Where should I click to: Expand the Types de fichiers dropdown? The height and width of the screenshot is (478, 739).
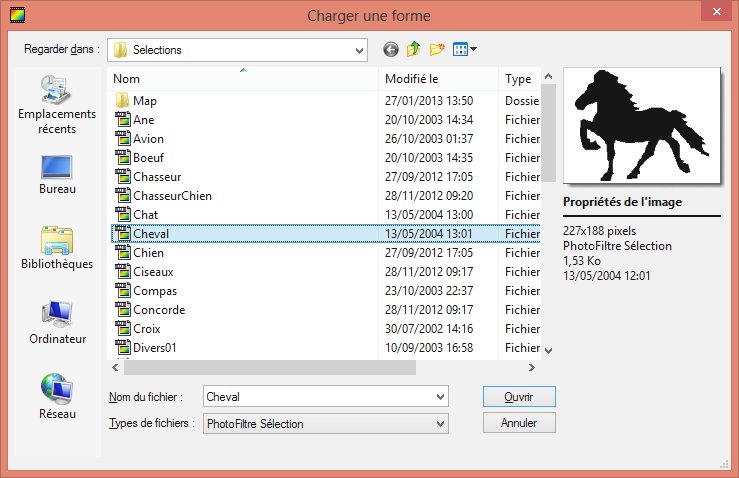(439, 423)
